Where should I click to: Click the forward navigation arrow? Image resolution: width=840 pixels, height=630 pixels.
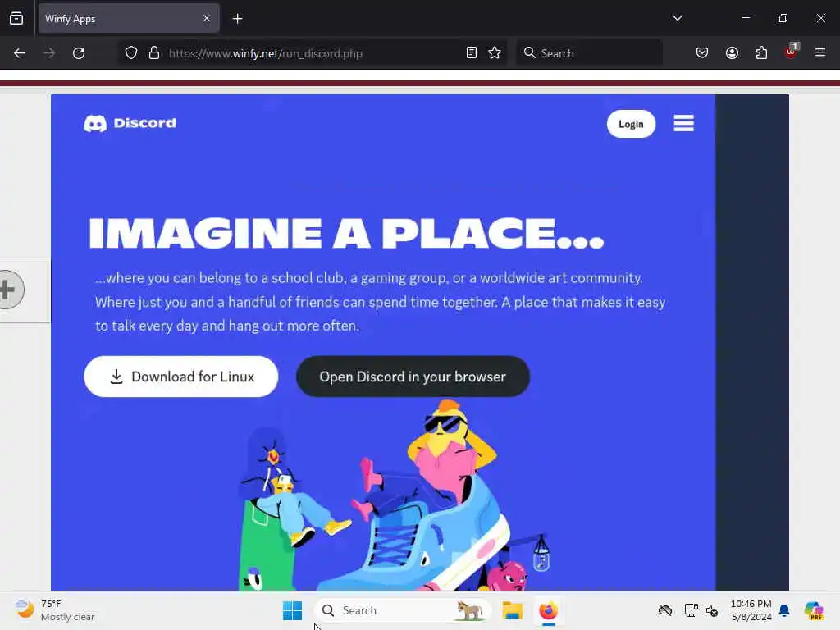(48, 53)
